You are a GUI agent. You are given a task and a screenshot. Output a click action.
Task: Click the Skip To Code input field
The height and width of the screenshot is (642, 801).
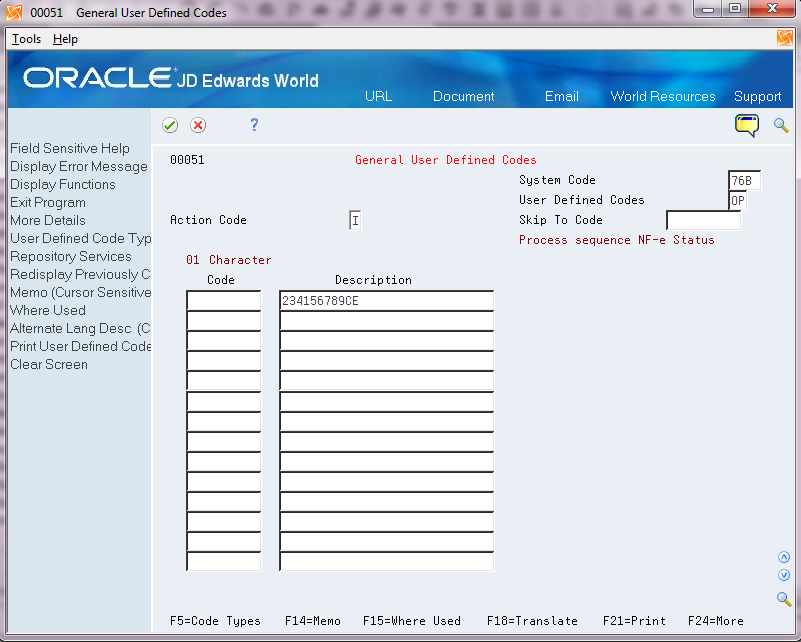point(703,221)
